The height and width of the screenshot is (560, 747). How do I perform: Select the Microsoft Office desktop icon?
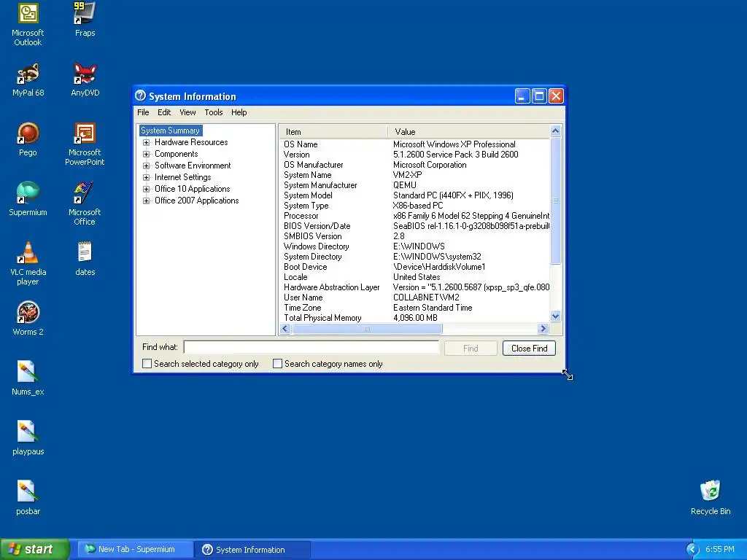pyautogui.click(x=85, y=203)
